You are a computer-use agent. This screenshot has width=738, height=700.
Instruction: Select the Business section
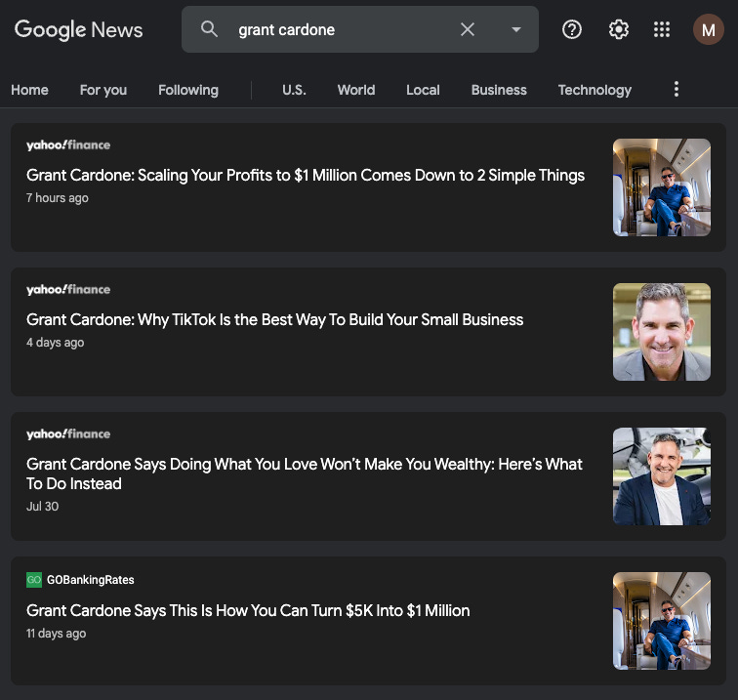499,90
